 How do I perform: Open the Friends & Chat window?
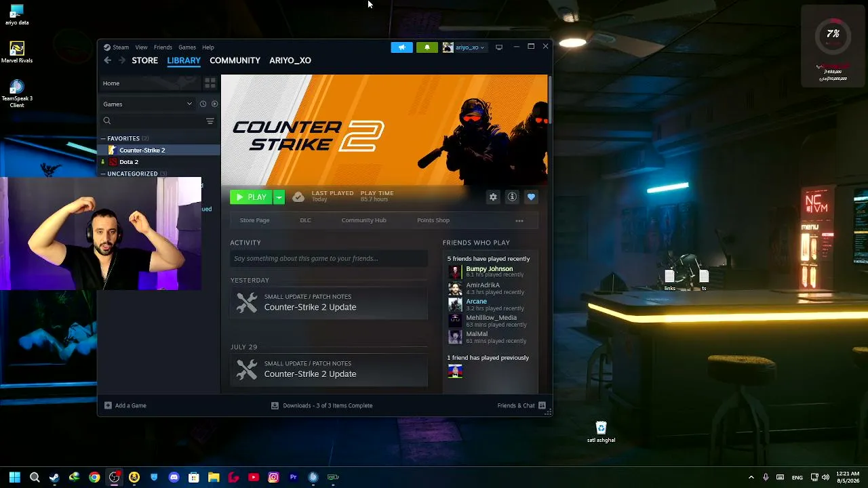(x=521, y=405)
